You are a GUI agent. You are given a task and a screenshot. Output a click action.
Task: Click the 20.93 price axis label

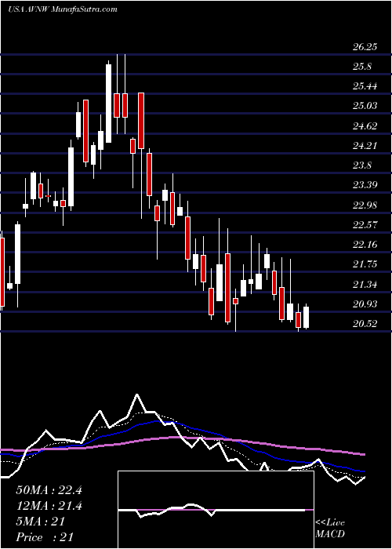click(x=365, y=304)
